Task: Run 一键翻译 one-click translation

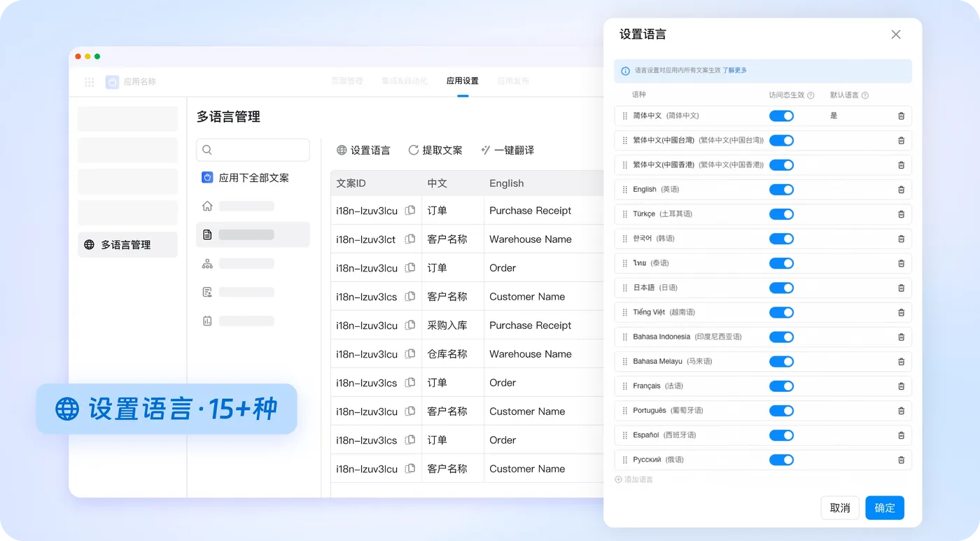Action: [x=507, y=150]
